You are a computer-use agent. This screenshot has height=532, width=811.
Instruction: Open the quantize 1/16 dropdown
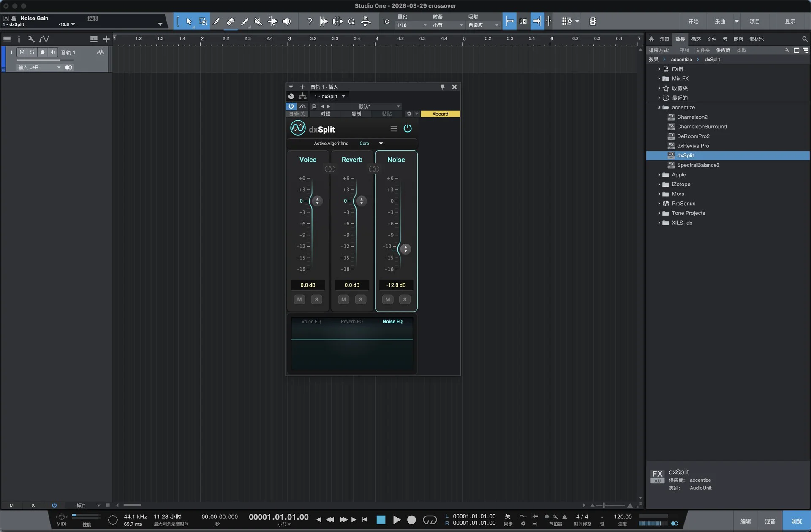412,25
